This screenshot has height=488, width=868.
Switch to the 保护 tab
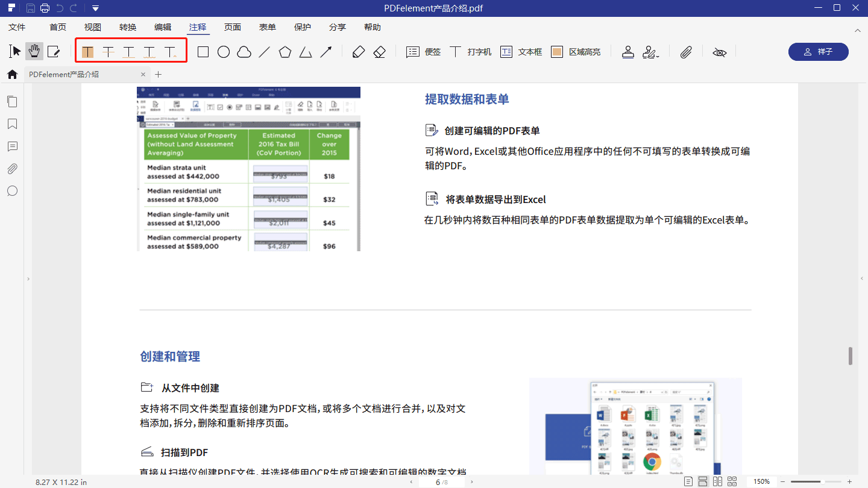303,27
